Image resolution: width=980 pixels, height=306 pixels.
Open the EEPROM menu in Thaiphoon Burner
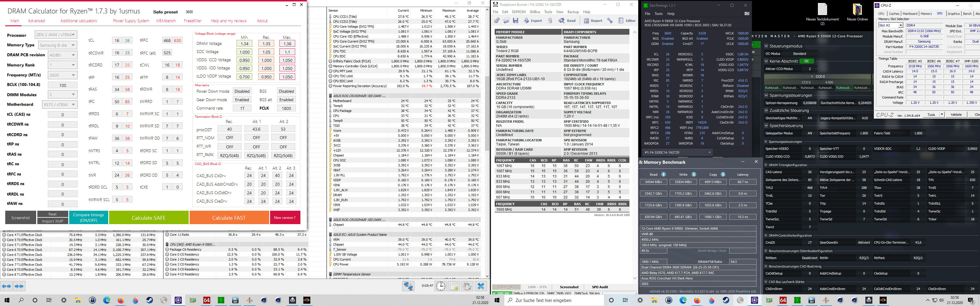[519, 12]
